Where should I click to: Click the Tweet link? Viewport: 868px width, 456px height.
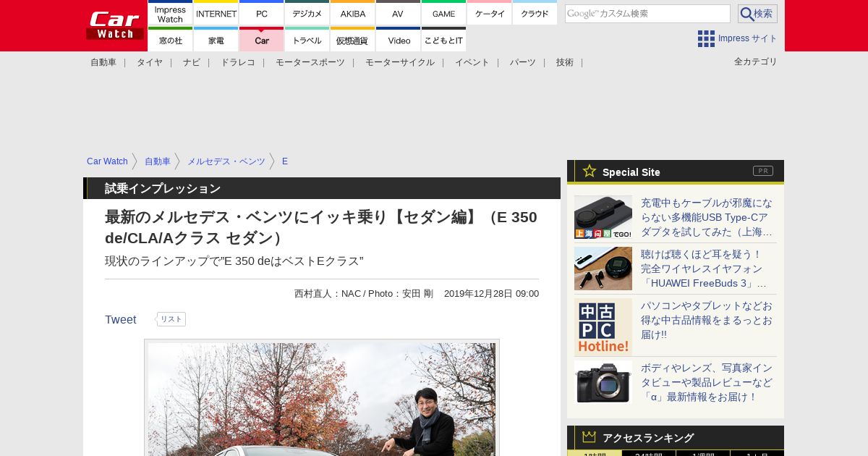[121, 319]
